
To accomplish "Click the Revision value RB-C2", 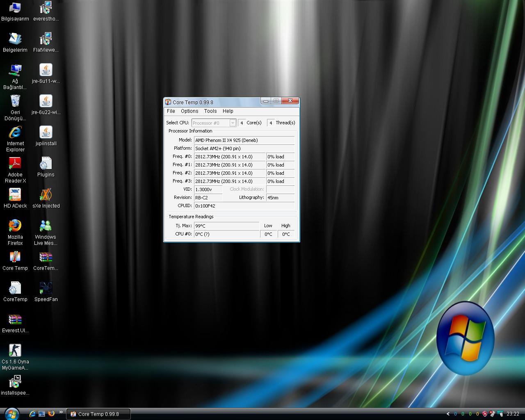I will [x=208, y=198].
